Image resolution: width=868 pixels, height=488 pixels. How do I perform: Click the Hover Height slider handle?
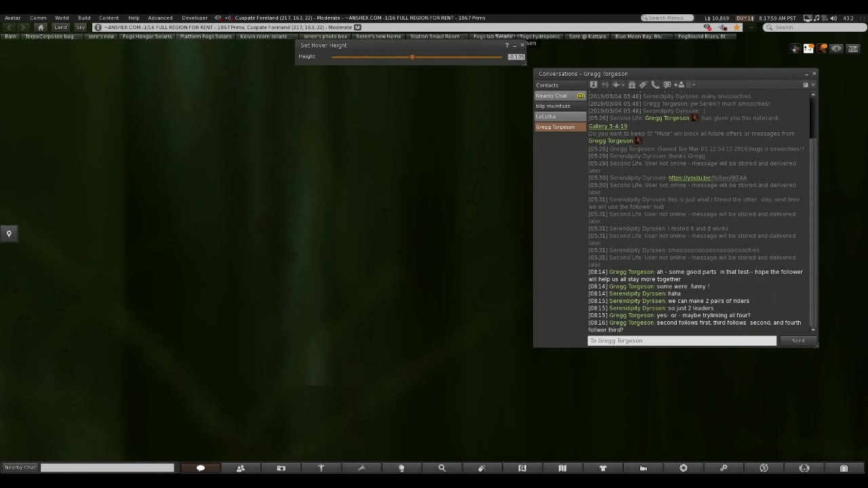tap(412, 57)
